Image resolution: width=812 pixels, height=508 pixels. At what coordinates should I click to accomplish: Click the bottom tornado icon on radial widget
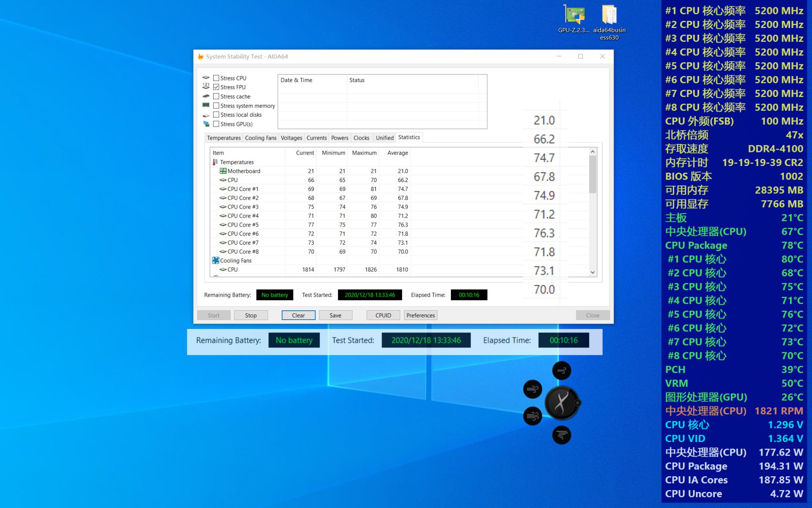pyautogui.click(x=562, y=435)
